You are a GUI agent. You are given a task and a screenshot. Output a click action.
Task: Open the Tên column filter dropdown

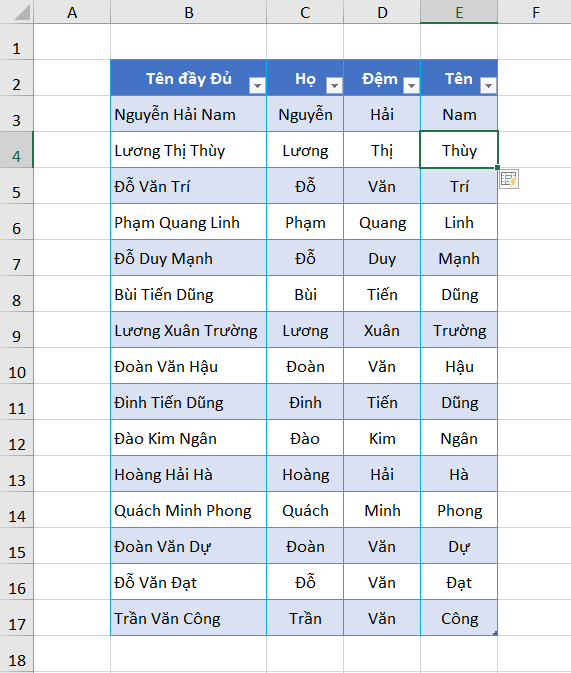[x=488, y=86]
